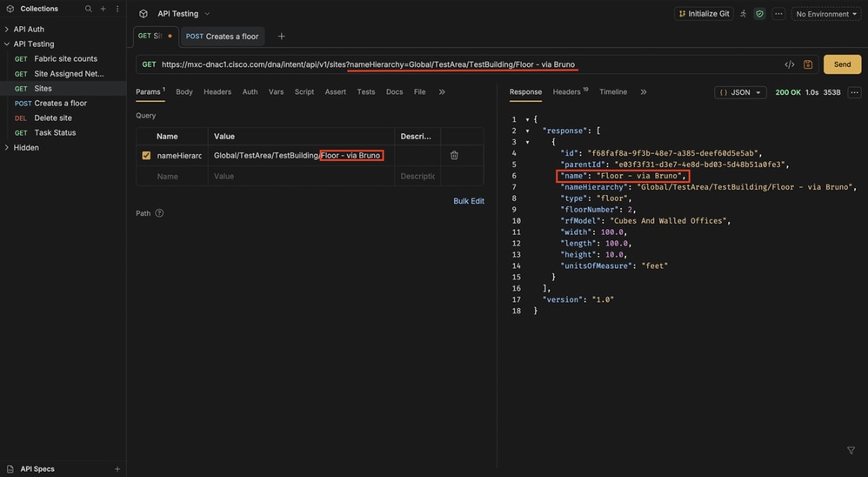The height and width of the screenshot is (477, 868).
Task: Open the runner icon next to Initialize Git
Action: pyautogui.click(x=743, y=14)
